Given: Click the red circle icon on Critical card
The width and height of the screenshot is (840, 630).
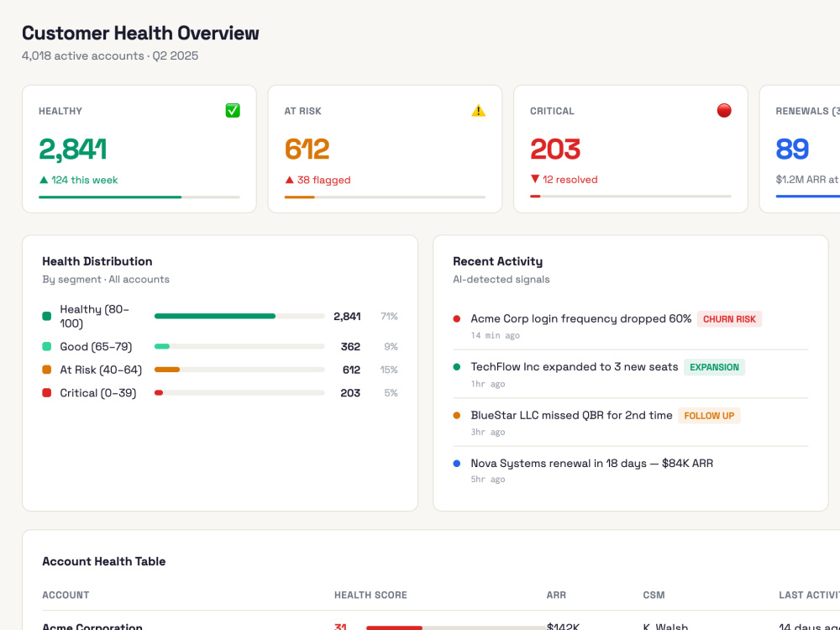Looking at the screenshot, I should [724, 110].
